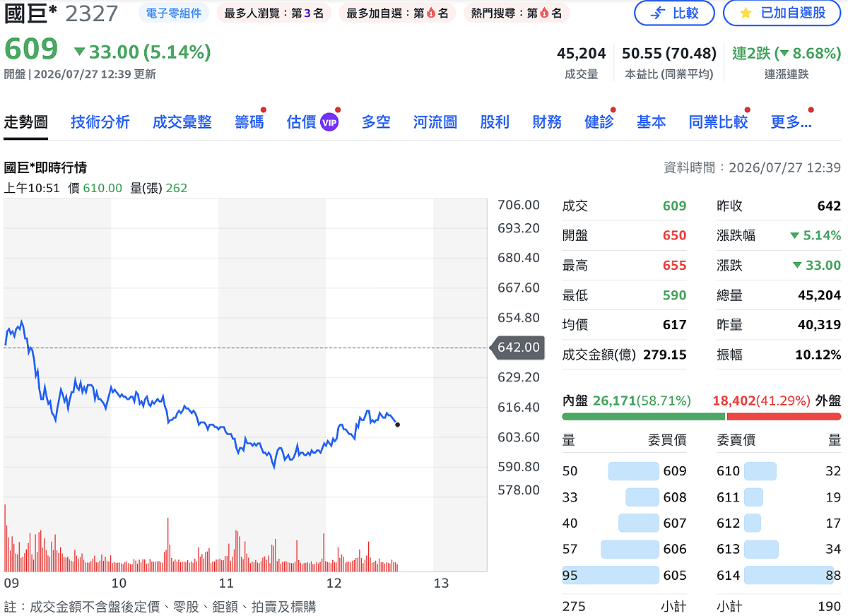Select the 走勢圖 tab
Screen dimensions: 848x616
[26, 122]
